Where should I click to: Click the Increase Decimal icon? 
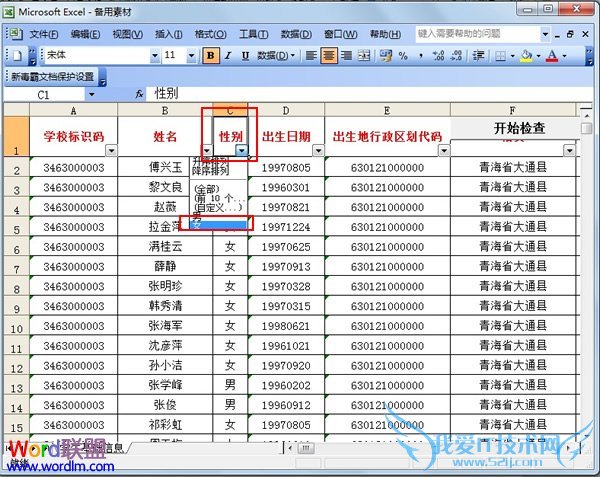coord(438,56)
